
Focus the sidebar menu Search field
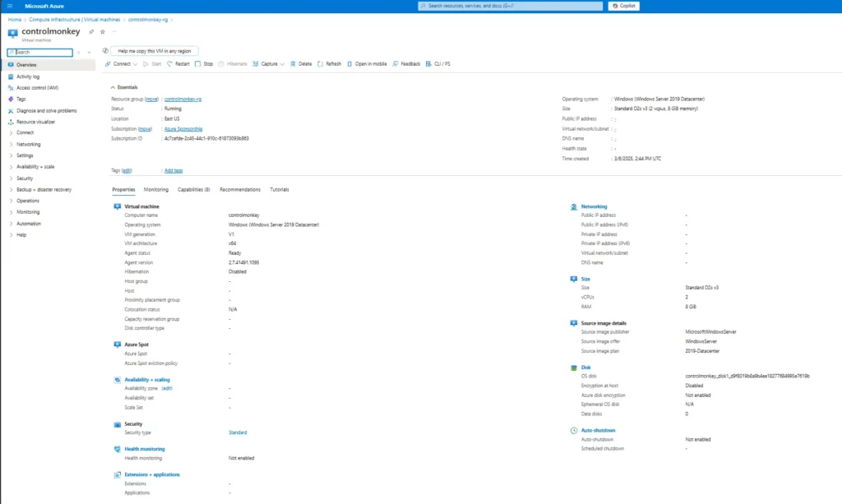[40, 53]
